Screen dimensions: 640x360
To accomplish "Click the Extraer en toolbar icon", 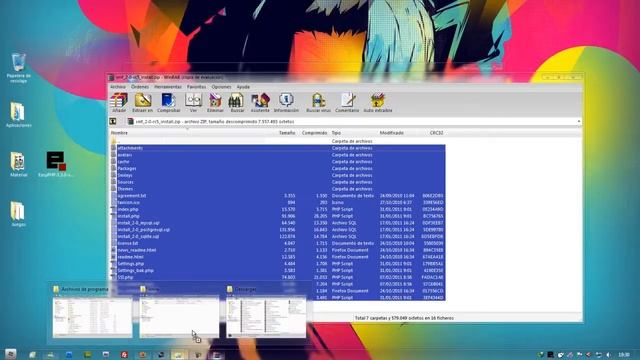I will click(x=143, y=102).
